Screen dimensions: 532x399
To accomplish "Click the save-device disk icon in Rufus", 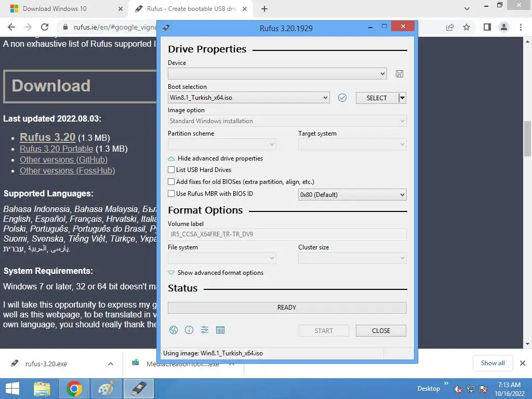I will pos(400,74).
